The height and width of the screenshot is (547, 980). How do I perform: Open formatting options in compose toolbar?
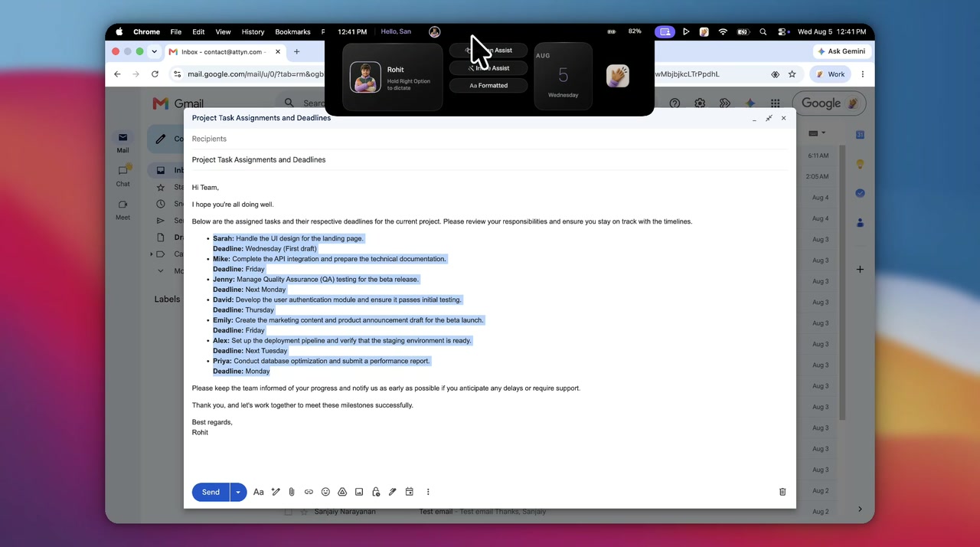[259, 492]
